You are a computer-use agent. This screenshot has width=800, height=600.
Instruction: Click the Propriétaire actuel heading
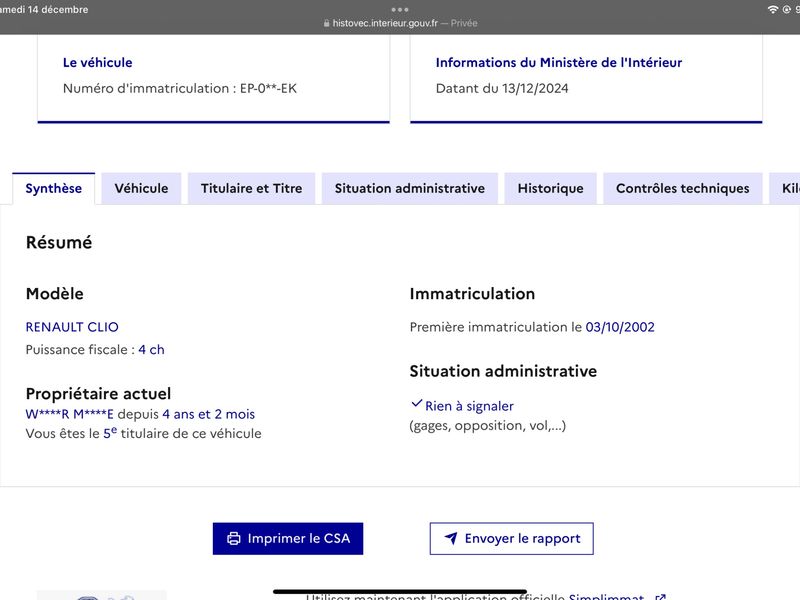point(98,393)
